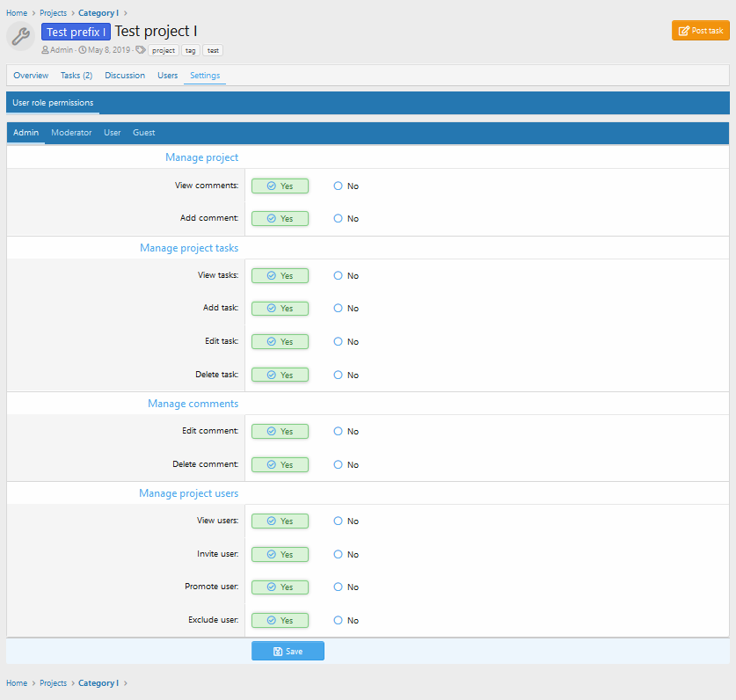Click the checkmark icon on View comments Yes
This screenshot has width=736, height=700.
[x=272, y=186]
